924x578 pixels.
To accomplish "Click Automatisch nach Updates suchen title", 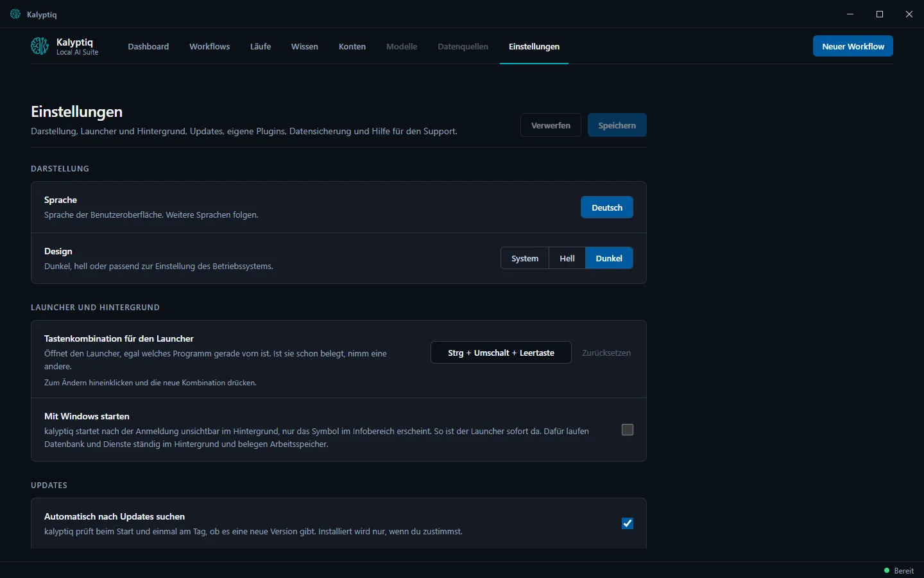I will [114, 516].
